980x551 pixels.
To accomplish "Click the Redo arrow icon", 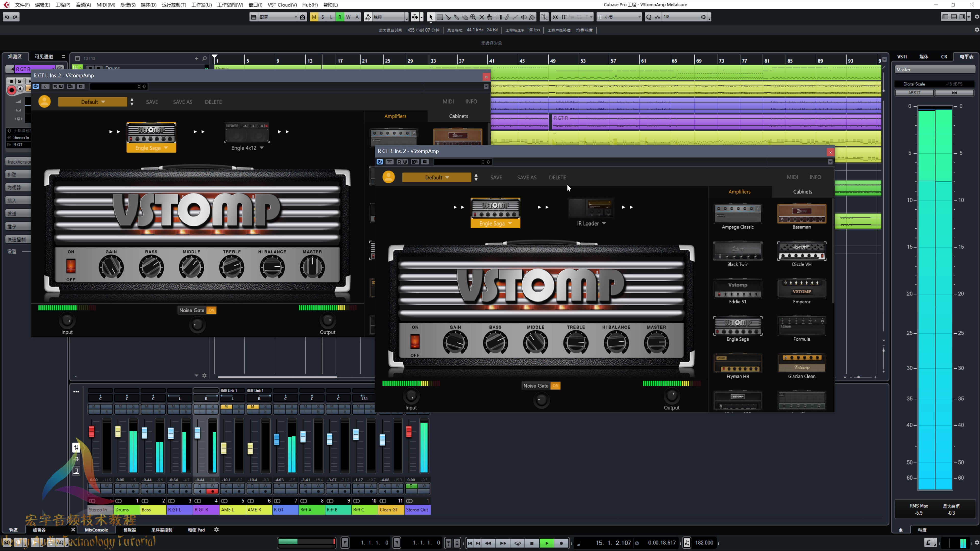I will [x=15, y=17].
